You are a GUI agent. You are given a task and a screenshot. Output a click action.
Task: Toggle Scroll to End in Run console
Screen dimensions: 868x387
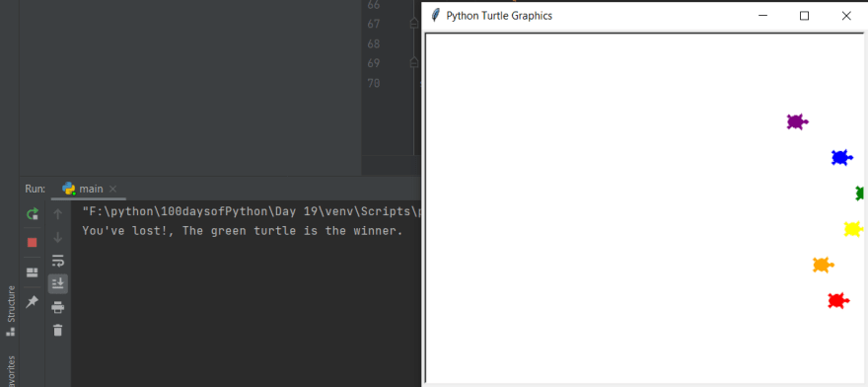[x=57, y=284]
